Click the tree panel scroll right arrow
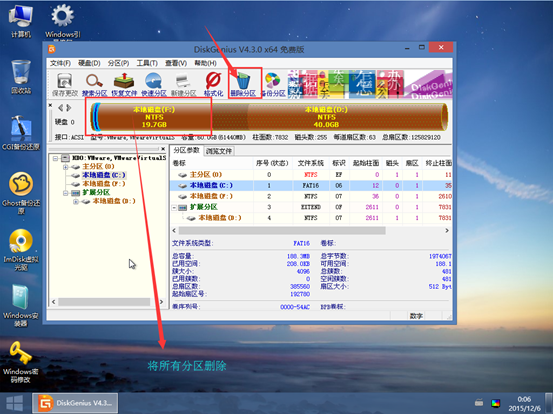 [162, 302]
